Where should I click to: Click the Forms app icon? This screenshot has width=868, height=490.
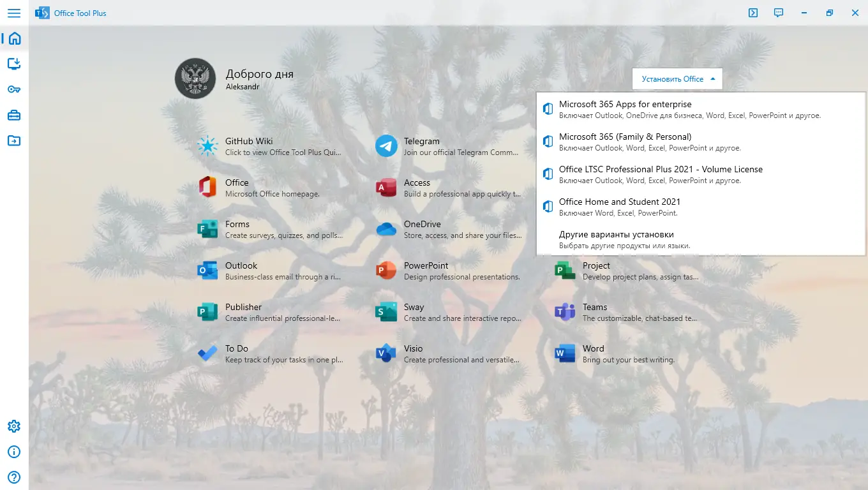(x=207, y=229)
